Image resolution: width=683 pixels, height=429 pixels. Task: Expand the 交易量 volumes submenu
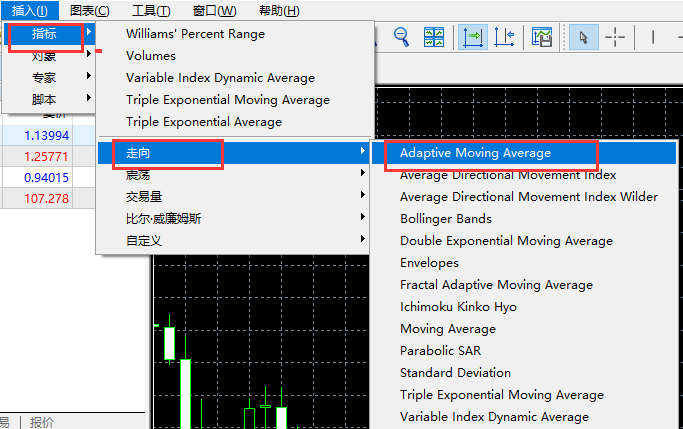click(x=233, y=196)
